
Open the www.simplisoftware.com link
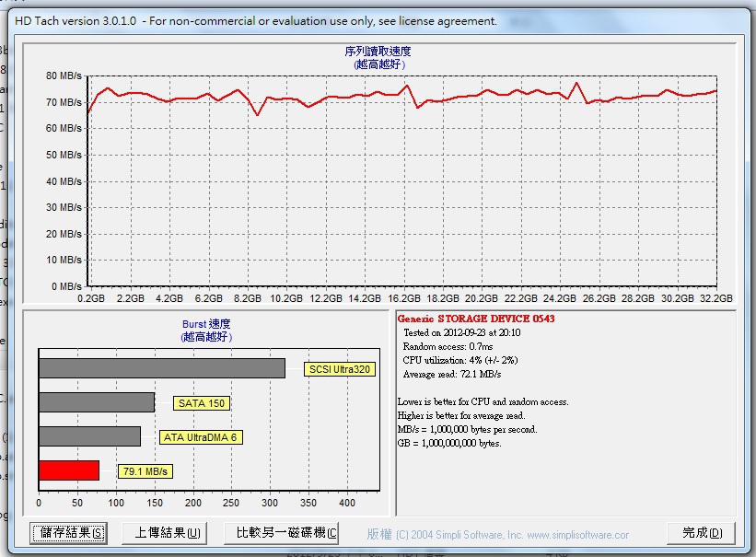[577, 535]
